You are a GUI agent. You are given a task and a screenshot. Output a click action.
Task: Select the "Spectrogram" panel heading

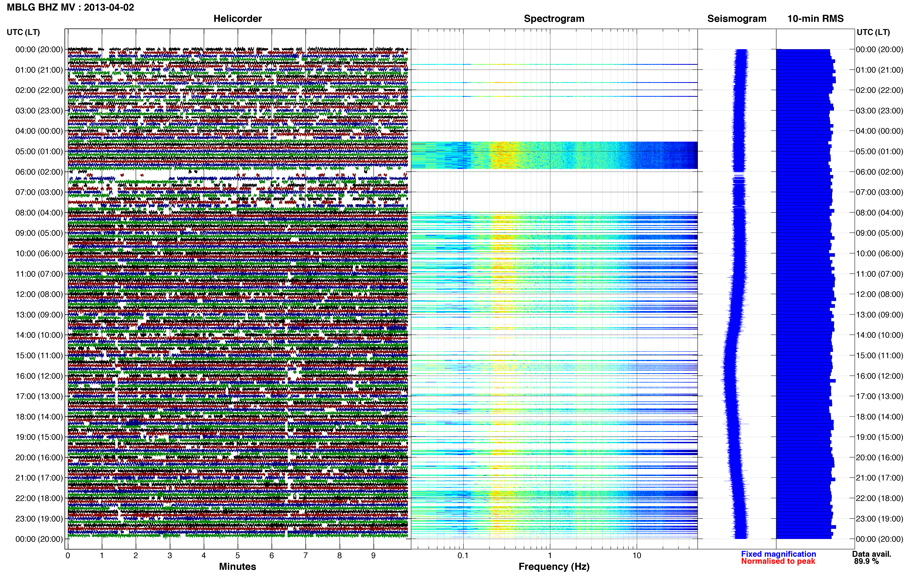click(x=554, y=19)
